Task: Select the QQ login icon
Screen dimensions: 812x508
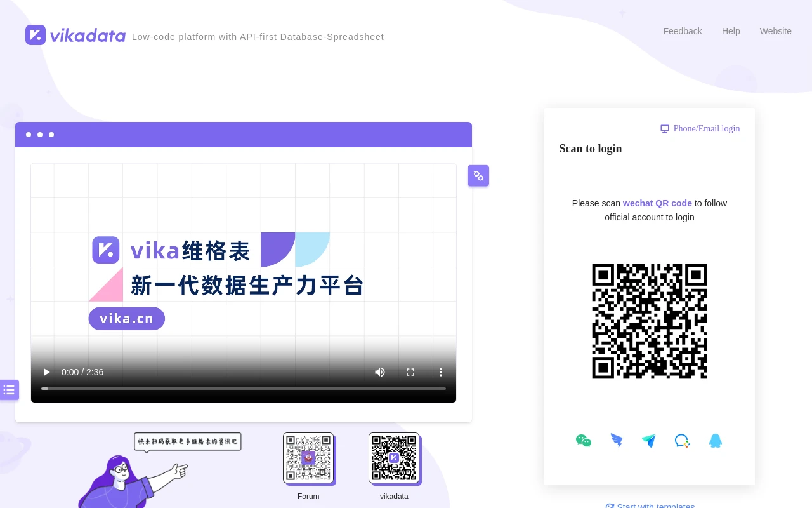Action: pyautogui.click(x=716, y=441)
